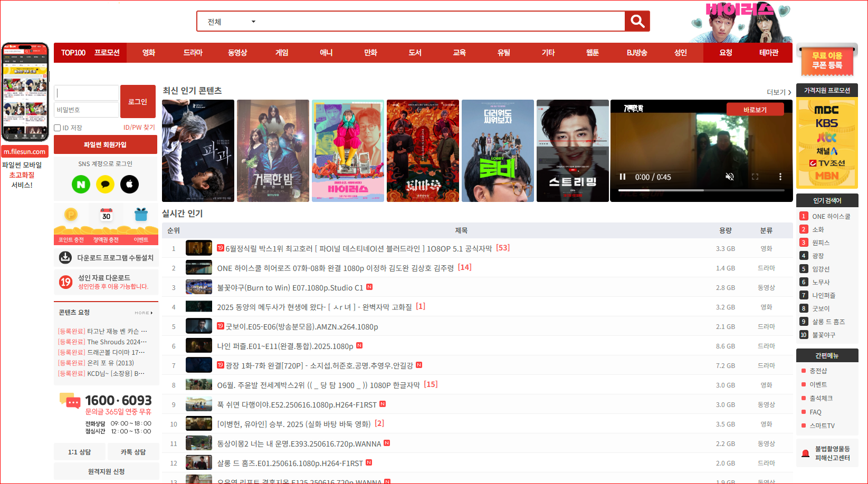Screen dimensions: 868x484
Task: Open the 테마관 menu tab
Action: [769, 53]
